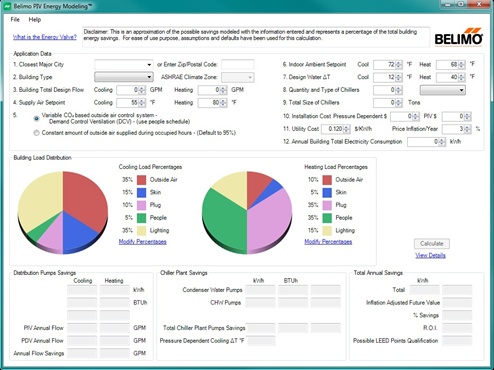Click the heating load pie chart

click(x=247, y=212)
